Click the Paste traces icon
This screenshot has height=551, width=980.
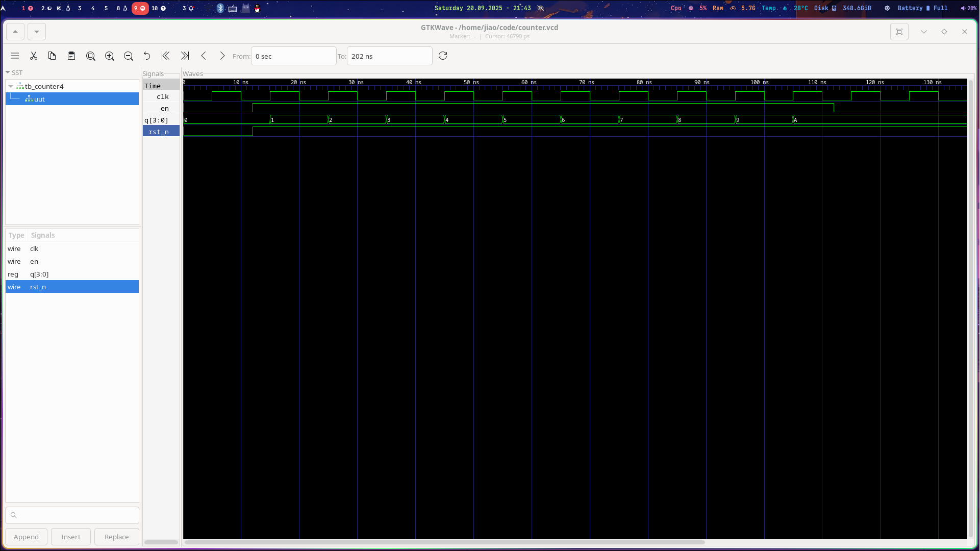[71, 56]
